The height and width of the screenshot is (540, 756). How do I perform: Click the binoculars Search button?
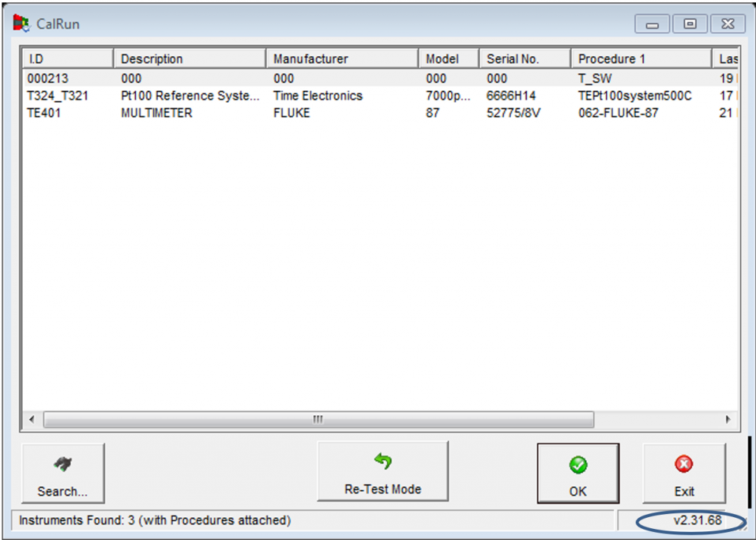point(63,474)
